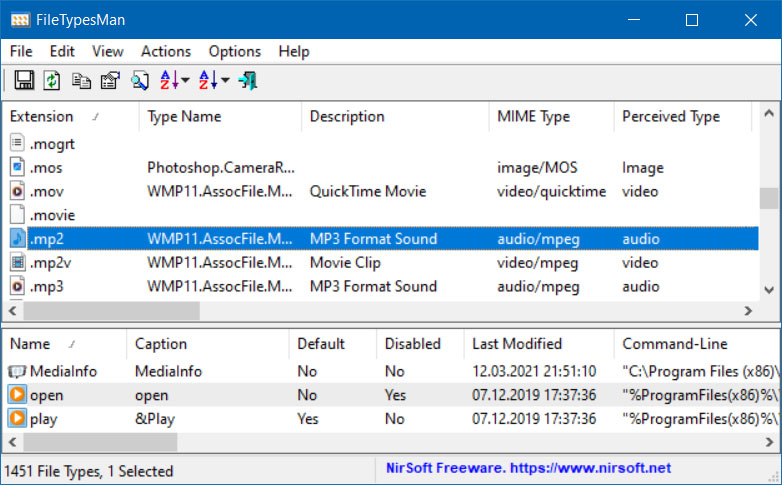The height and width of the screenshot is (485, 782).
Task: Open the Actions menu
Action: click(x=166, y=51)
